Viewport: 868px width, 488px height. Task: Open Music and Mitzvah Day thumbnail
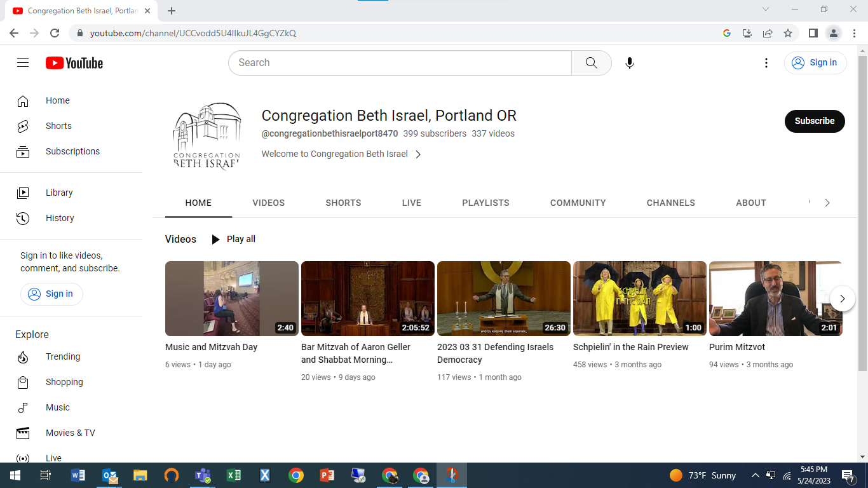click(232, 299)
